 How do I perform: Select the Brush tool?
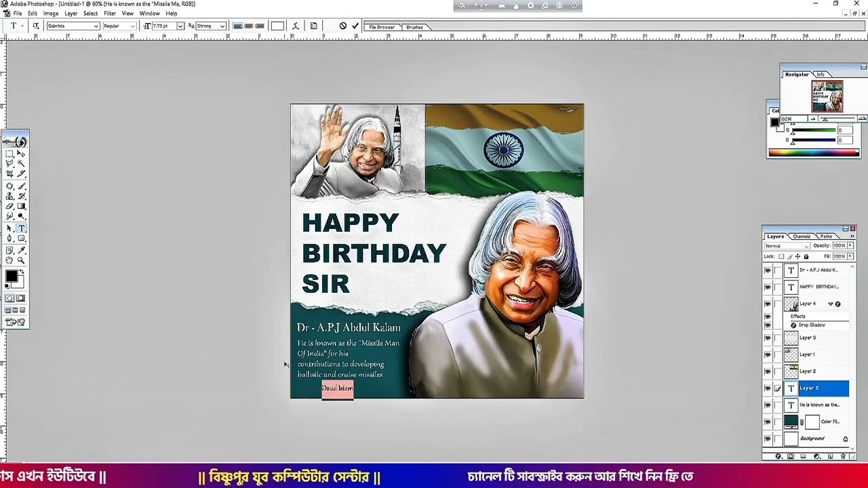21,186
